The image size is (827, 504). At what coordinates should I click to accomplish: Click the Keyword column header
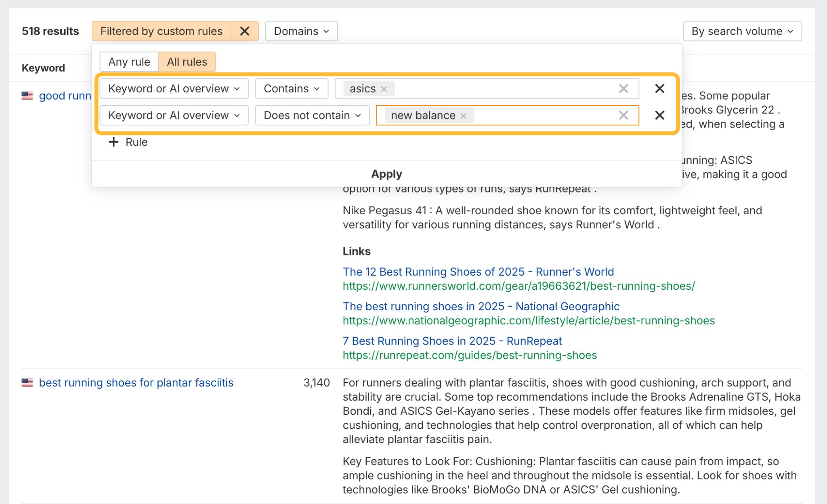[x=43, y=68]
